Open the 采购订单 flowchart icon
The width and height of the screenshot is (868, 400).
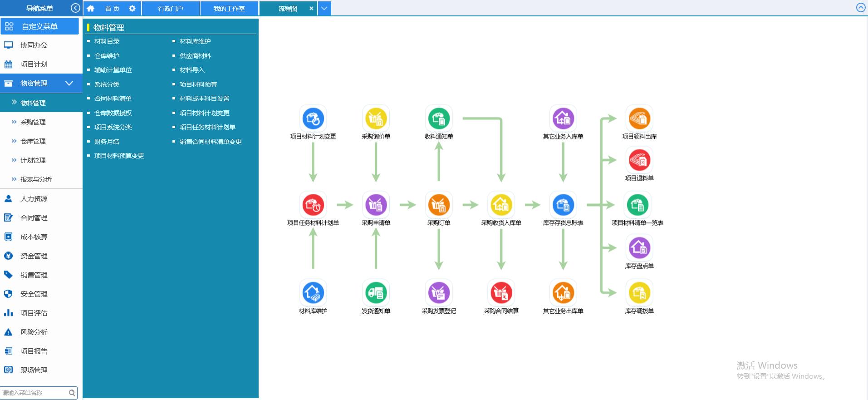tap(438, 205)
